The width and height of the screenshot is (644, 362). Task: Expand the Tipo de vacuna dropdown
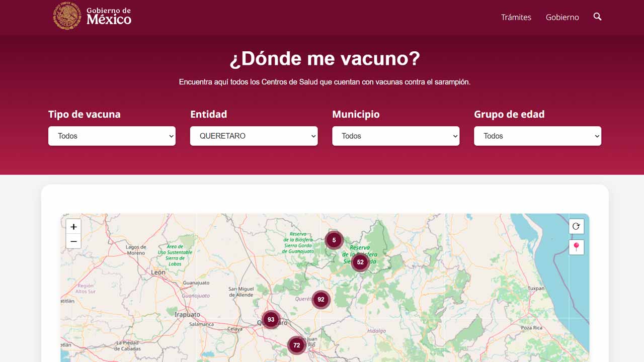coord(112,136)
